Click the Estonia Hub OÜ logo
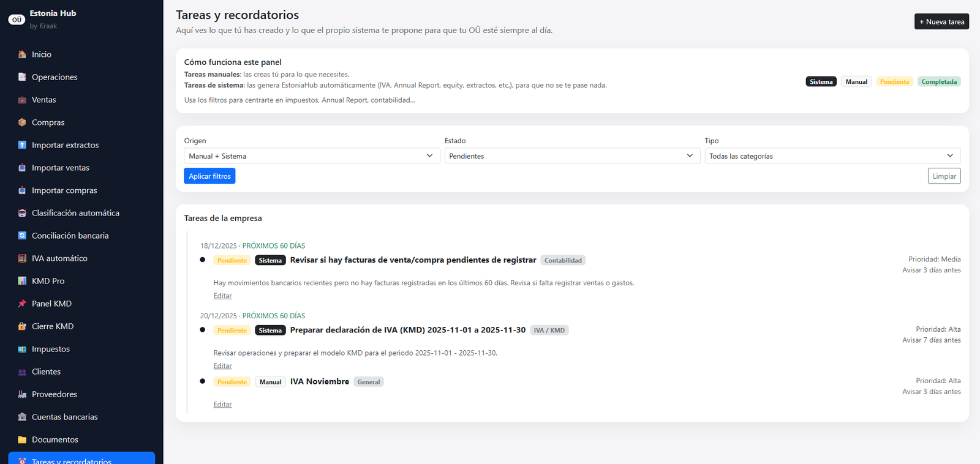This screenshot has height=464, width=980. 17,20
